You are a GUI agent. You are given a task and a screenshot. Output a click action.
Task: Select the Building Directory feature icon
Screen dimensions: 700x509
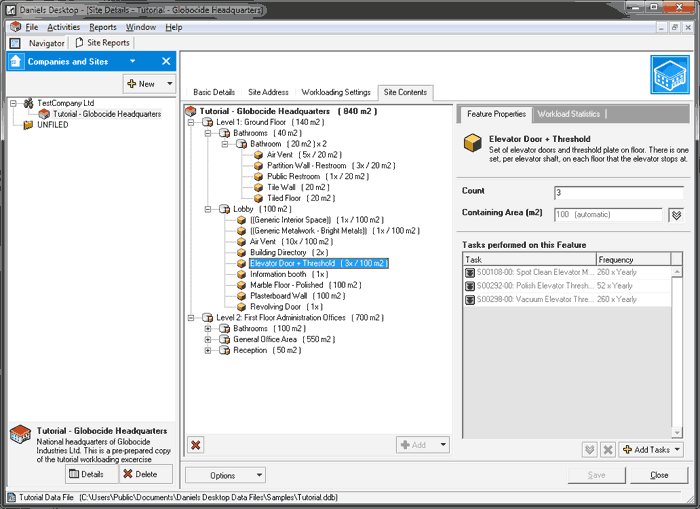pos(242,252)
